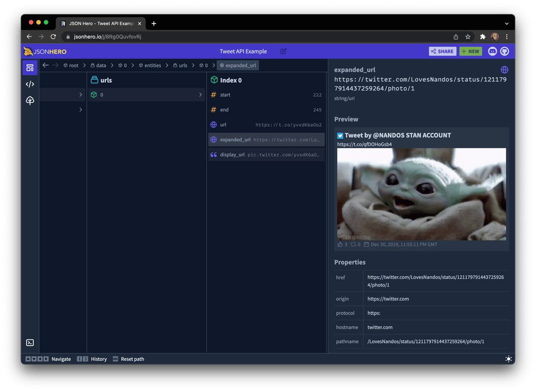Select entities in the breadcrumb path
The height and width of the screenshot is (392, 536).
pyautogui.click(x=150, y=65)
